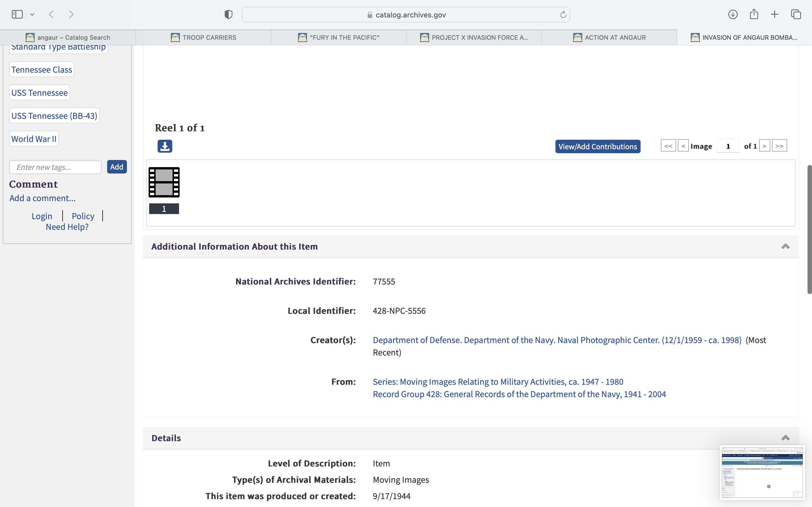
Task: Click the Enter new tags input field
Action: pyautogui.click(x=55, y=167)
